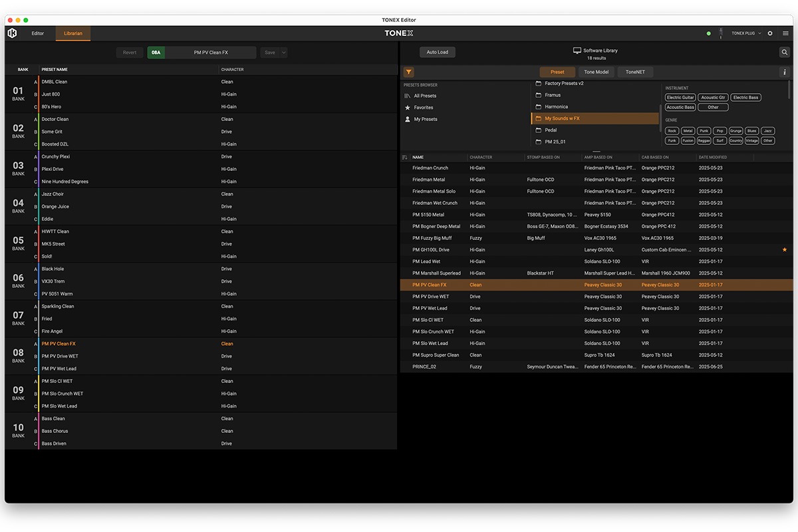This screenshot has height=532, width=798.
Task: Toggle the Electric Guitar instrument filter
Action: (680, 98)
